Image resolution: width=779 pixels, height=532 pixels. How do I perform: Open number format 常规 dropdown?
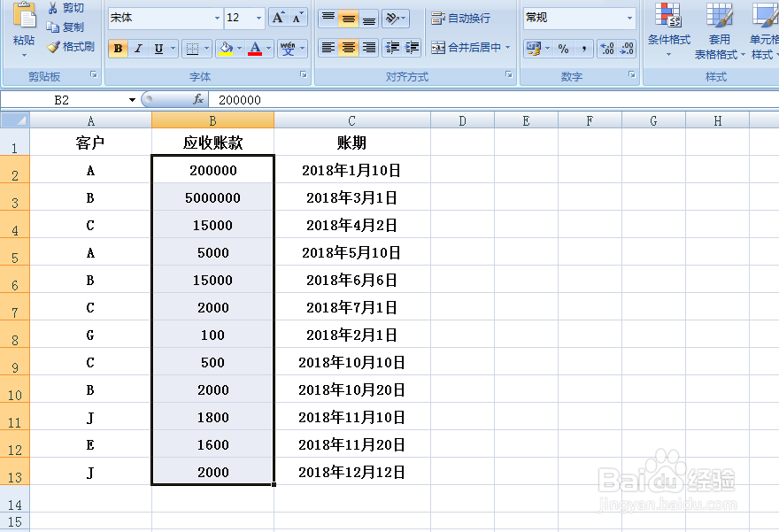pyautogui.click(x=629, y=18)
